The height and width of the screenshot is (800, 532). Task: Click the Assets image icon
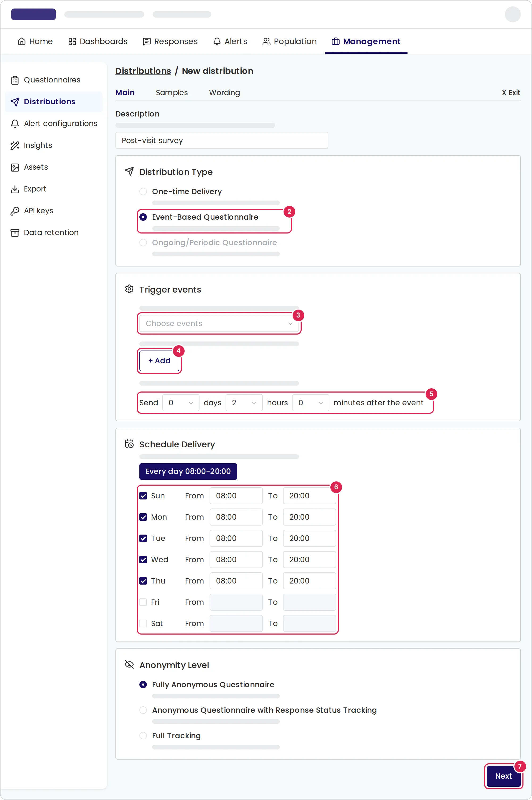pos(15,167)
